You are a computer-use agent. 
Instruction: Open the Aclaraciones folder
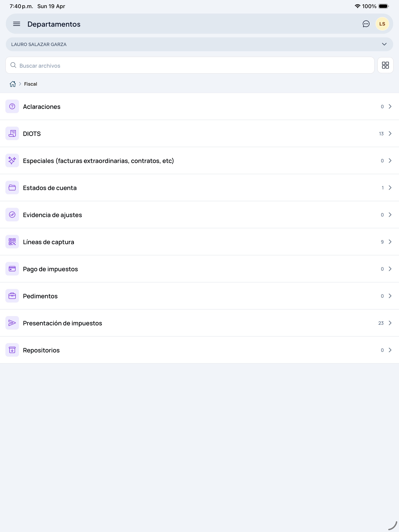point(199,106)
